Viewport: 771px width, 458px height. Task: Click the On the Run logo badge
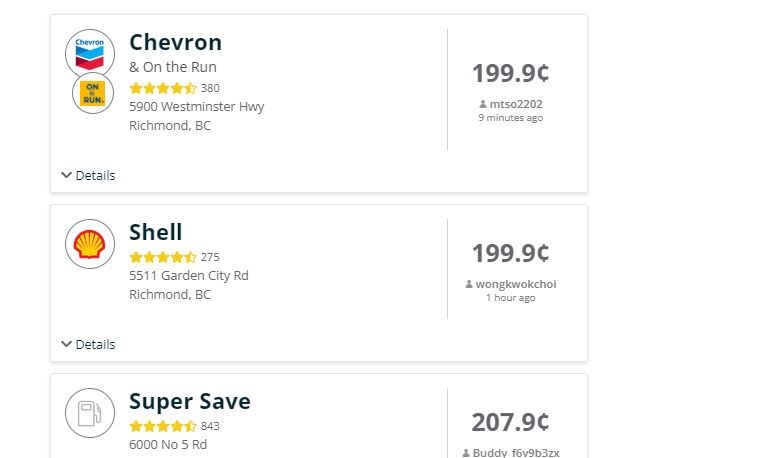click(93, 93)
